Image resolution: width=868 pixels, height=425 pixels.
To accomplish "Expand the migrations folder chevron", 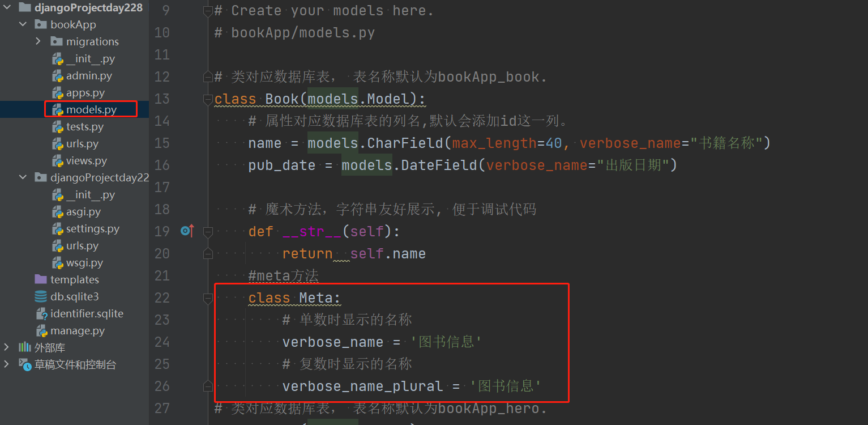I will click(x=38, y=41).
